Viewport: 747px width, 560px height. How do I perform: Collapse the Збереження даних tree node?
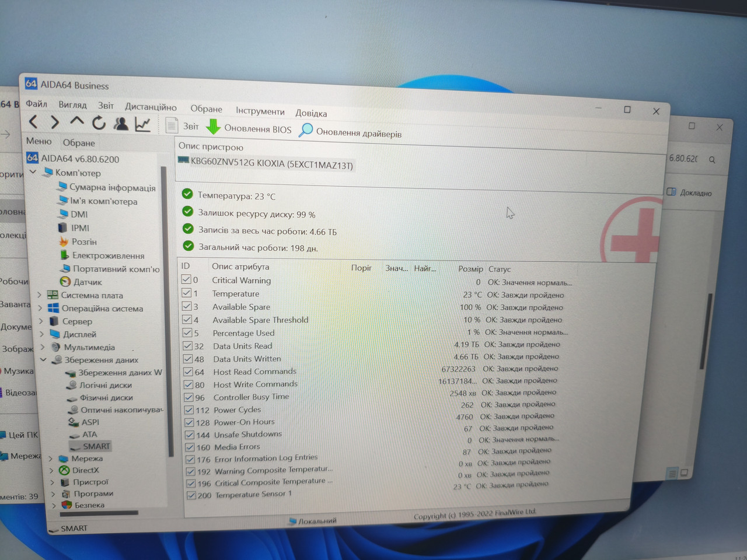tap(43, 359)
